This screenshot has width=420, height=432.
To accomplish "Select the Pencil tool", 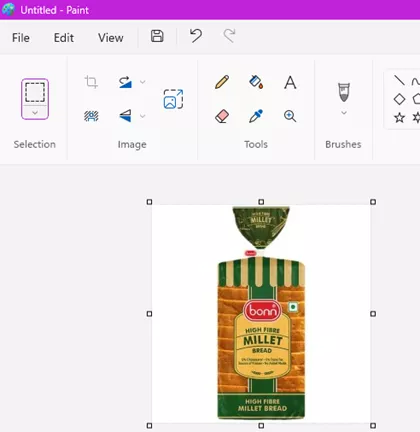I will click(x=222, y=82).
